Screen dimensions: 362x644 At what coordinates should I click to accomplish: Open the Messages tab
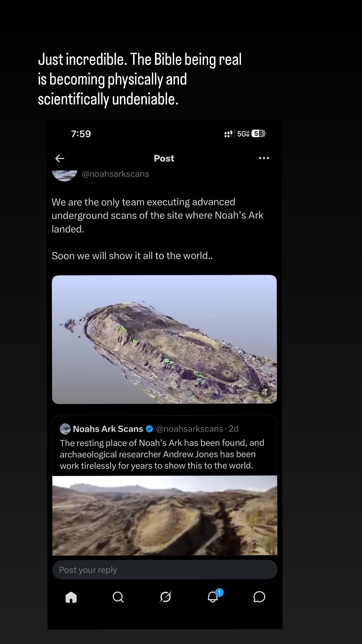pos(259,597)
